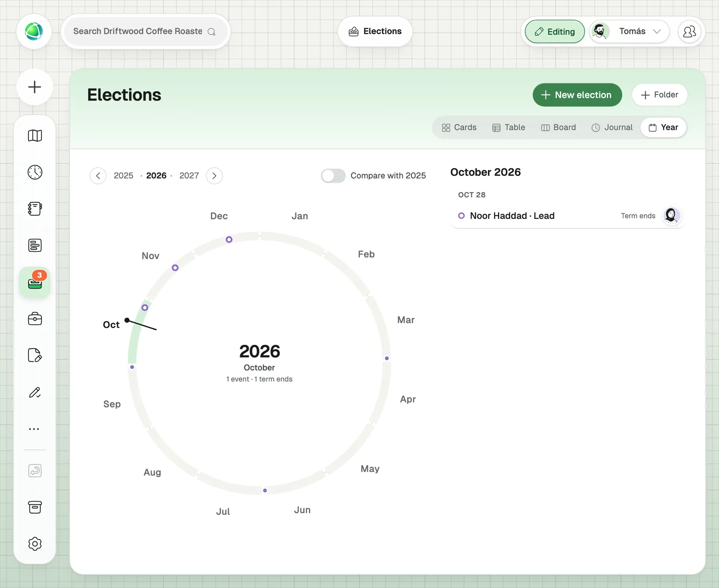Jump to year 2027 in year switcher

189,176
